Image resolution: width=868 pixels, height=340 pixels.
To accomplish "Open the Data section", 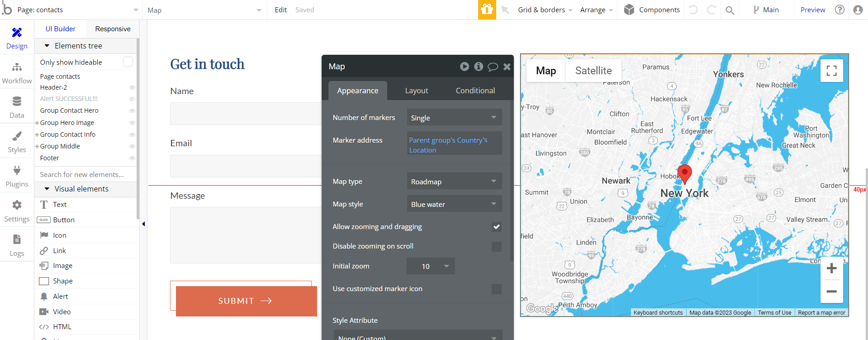I will (17, 107).
